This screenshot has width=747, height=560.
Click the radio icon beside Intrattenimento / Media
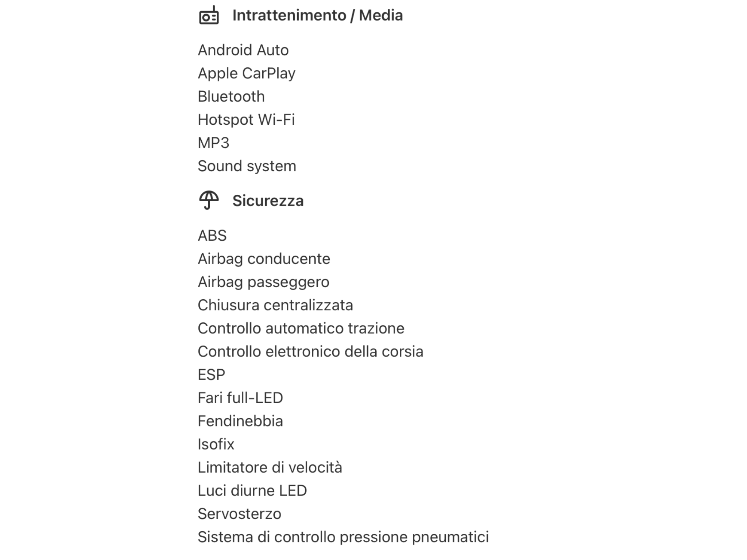point(209,16)
